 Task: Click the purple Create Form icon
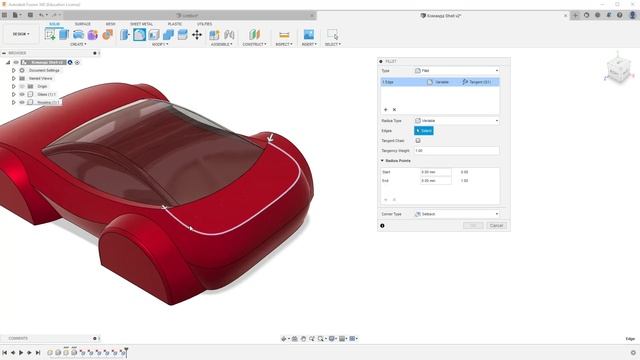point(93,34)
